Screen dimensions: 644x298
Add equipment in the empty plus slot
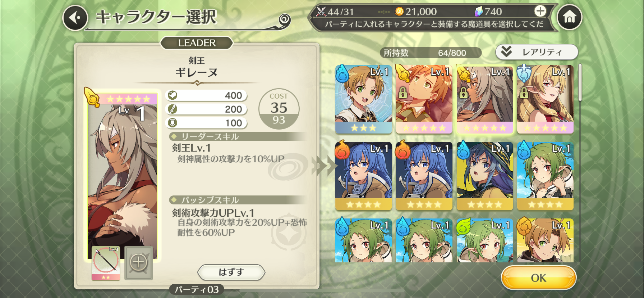click(x=138, y=263)
